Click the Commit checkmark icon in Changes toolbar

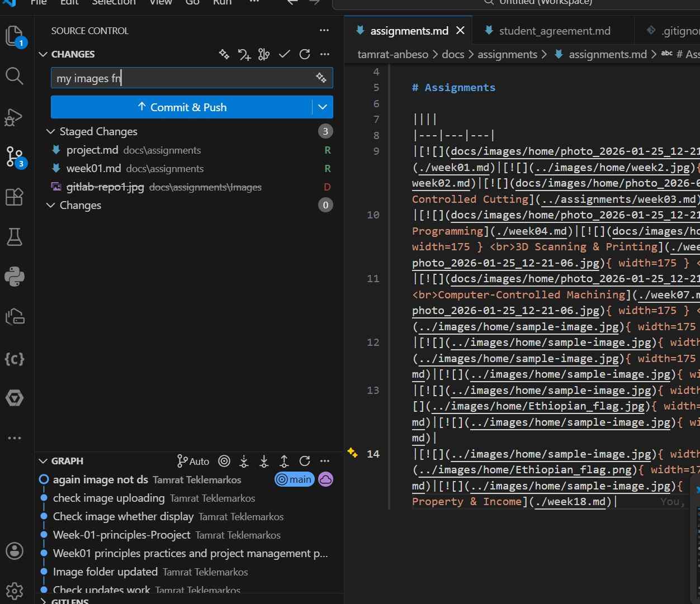tap(285, 54)
